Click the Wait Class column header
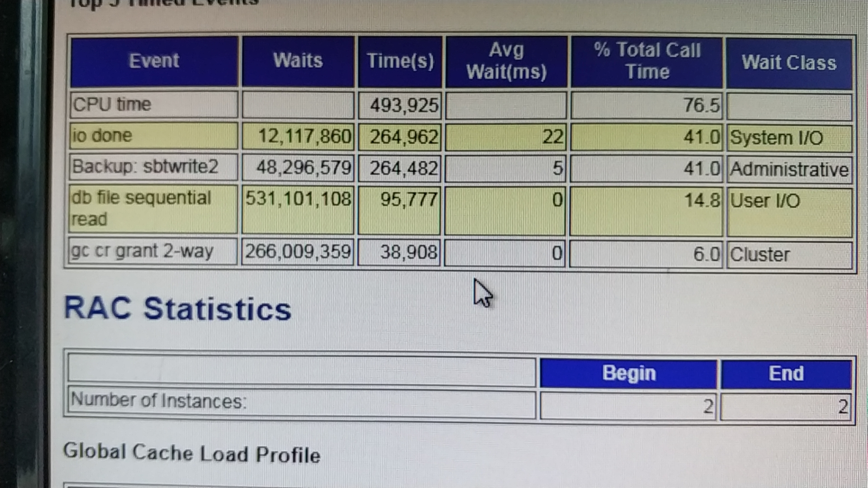Viewport: 868px width, 488px height. (x=789, y=62)
